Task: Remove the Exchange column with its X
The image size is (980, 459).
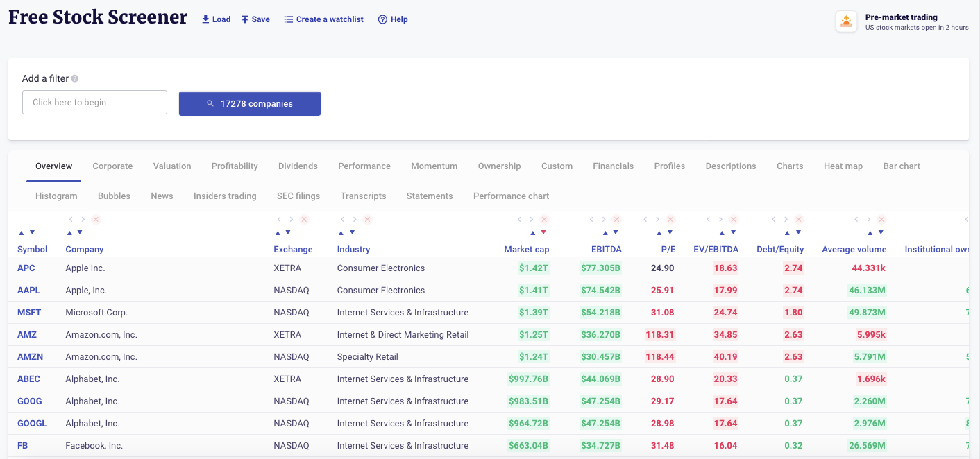Action: [x=304, y=219]
